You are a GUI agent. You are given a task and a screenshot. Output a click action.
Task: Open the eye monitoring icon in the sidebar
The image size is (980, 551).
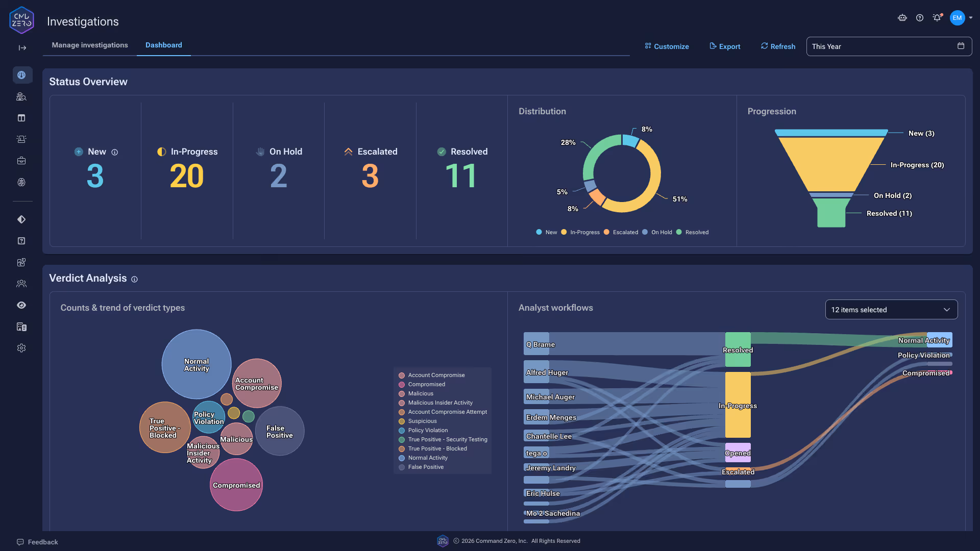point(21,305)
